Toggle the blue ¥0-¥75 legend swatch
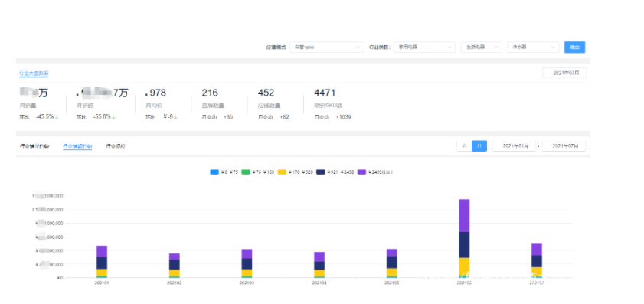Screen dimensions: 644x304 (214, 172)
